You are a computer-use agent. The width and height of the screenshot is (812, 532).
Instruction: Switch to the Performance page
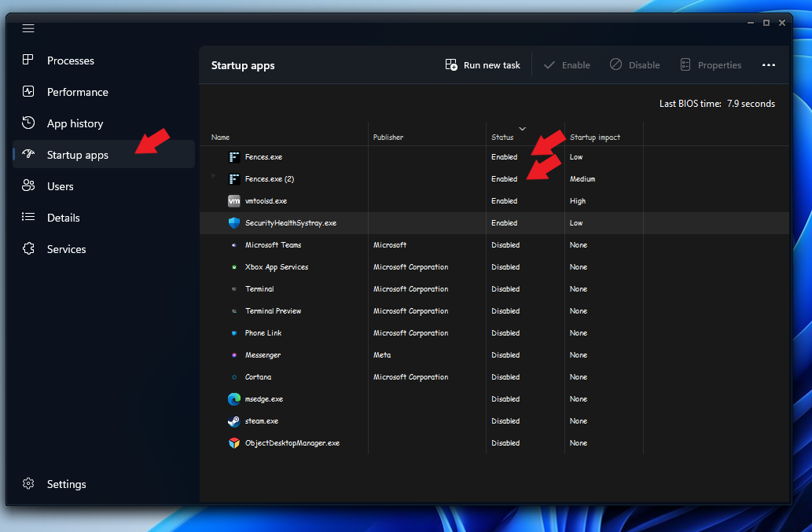104,92
